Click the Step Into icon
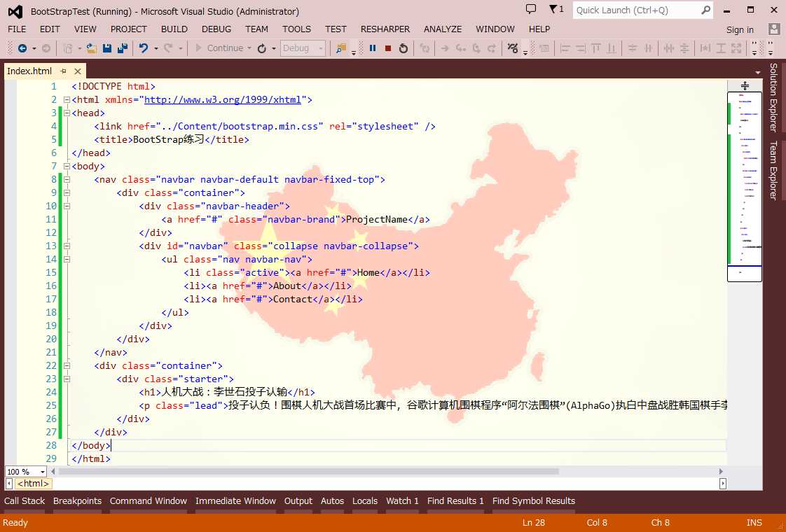Viewport: 786px width, 532px height. [460, 48]
